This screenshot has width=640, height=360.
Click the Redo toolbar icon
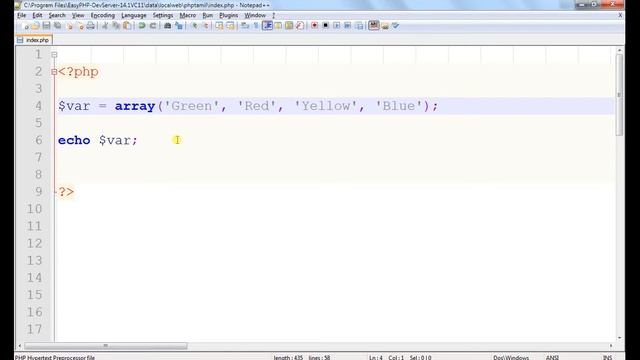coord(153,26)
